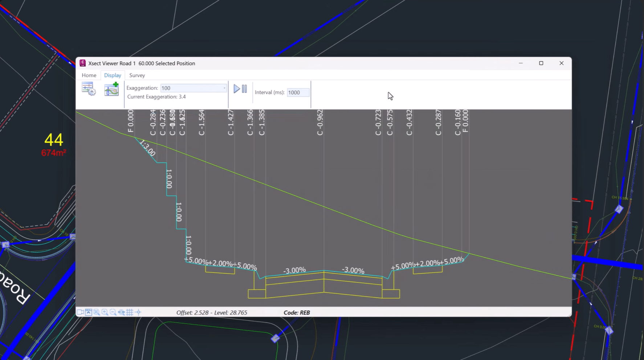Click lot number '44' in the drawing behind

[x=54, y=140]
